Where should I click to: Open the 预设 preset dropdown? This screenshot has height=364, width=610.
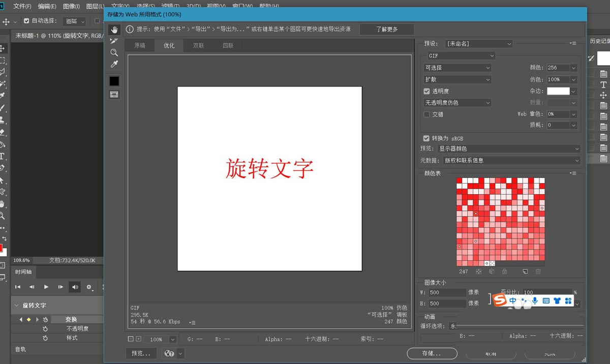click(x=478, y=43)
